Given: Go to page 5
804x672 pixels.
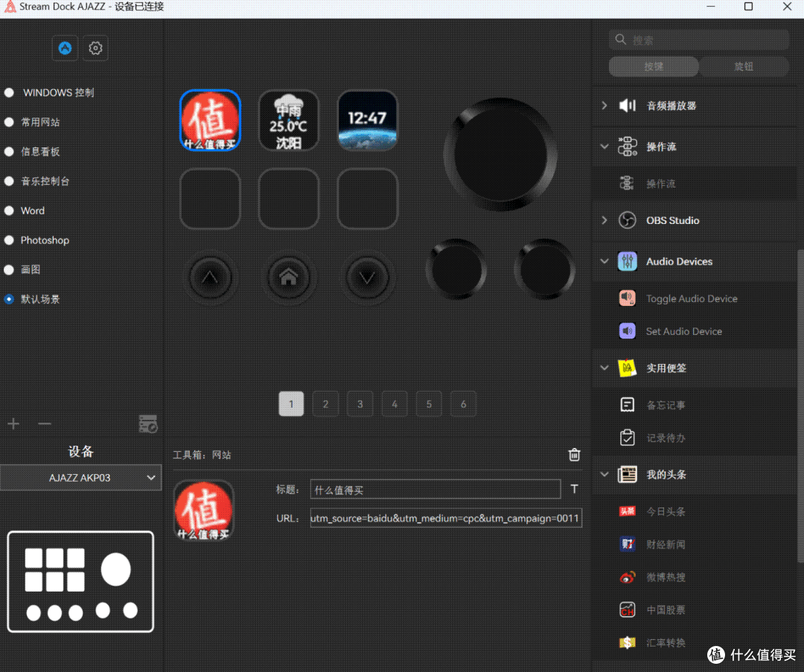Looking at the screenshot, I should pos(429,404).
